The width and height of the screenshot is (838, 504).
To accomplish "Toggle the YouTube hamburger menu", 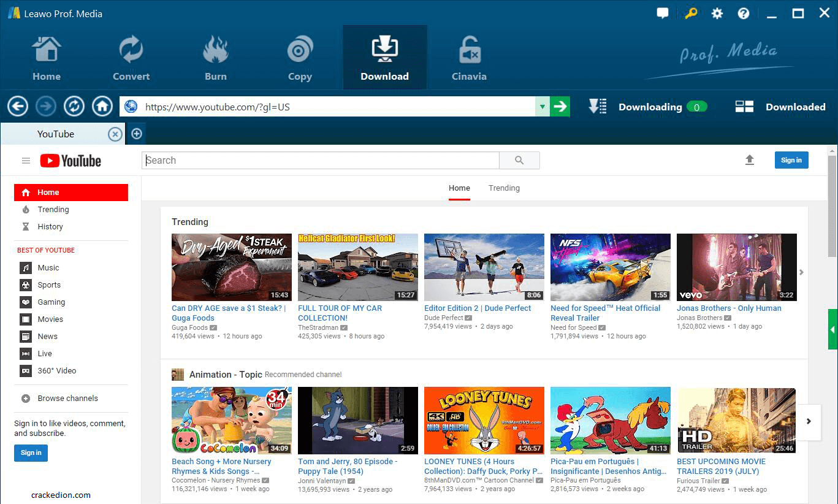I will point(26,161).
